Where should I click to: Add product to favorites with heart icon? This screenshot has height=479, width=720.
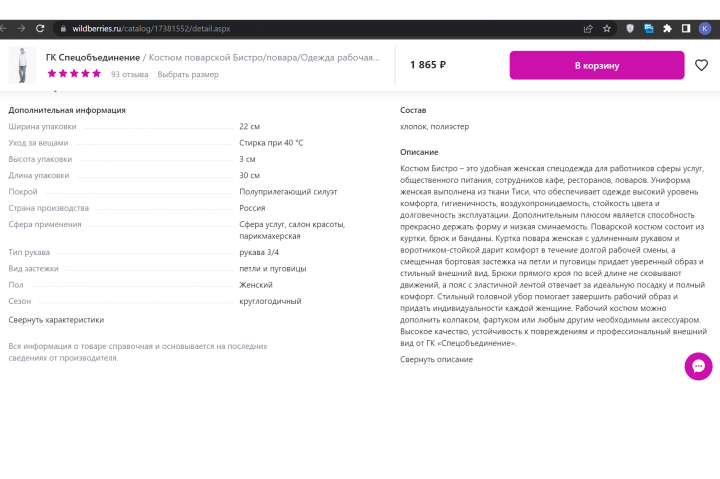click(701, 65)
